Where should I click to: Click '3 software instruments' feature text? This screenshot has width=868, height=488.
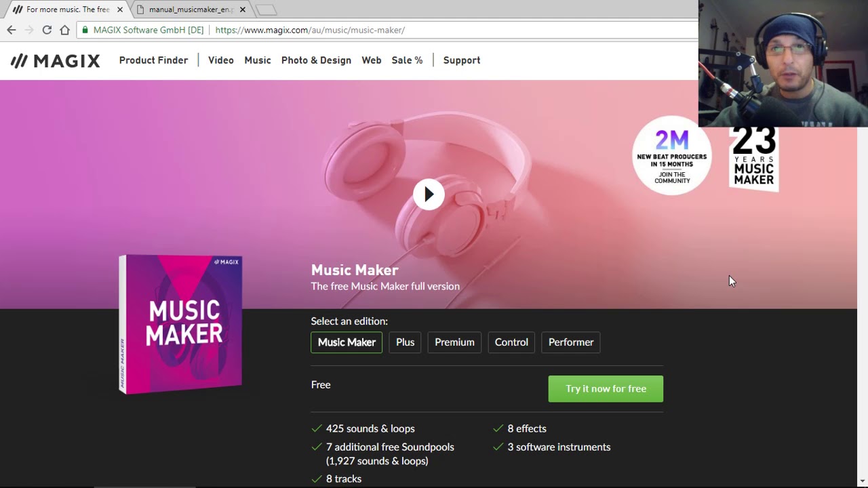[x=559, y=447]
